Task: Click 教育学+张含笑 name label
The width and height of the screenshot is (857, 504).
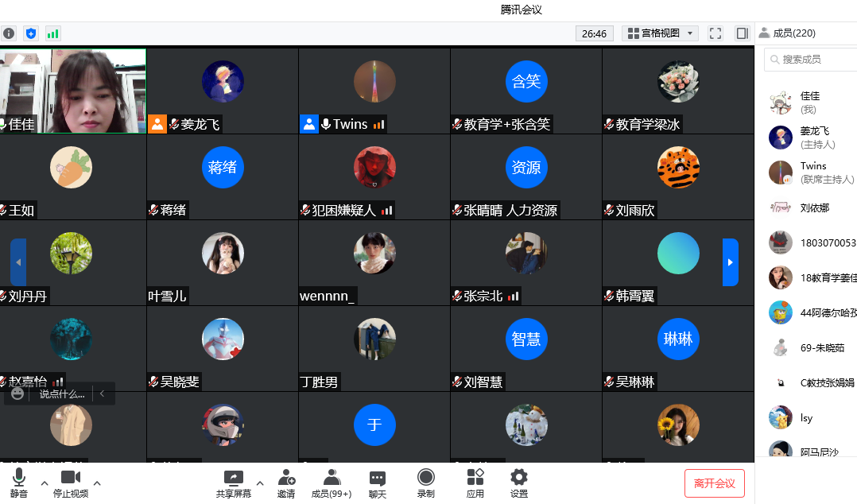Action: [x=506, y=125]
